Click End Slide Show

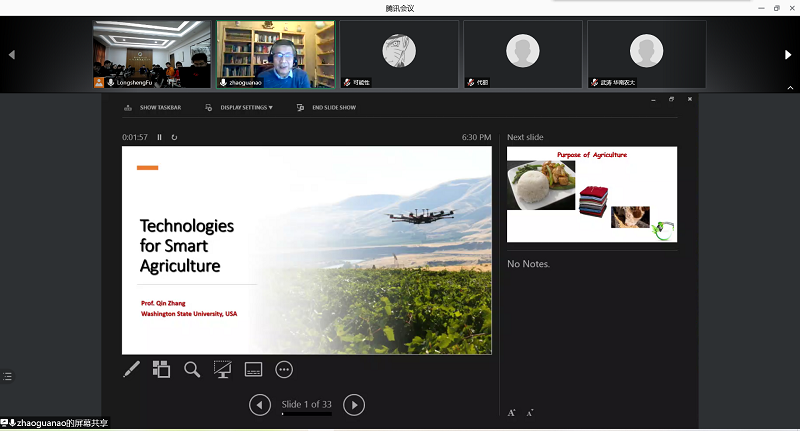tap(327, 107)
